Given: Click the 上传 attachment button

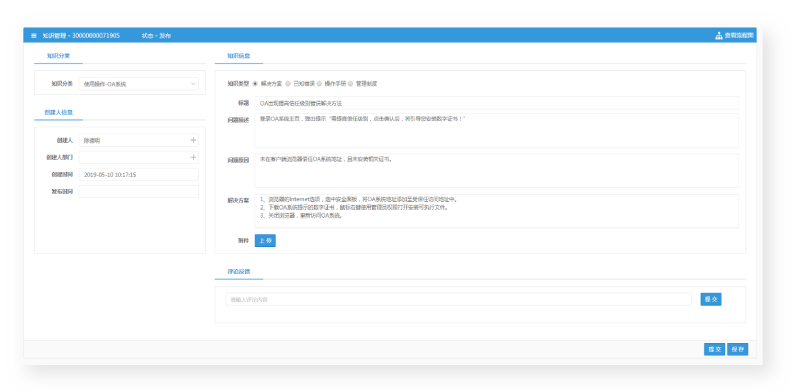Looking at the screenshot, I should coord(265,241).
